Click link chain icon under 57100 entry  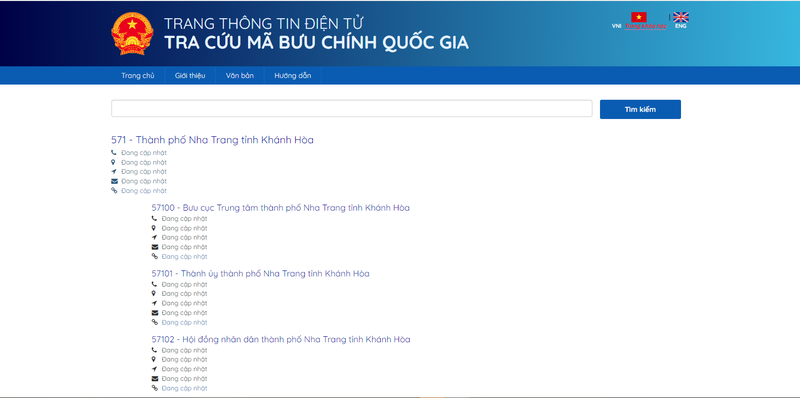155,256
